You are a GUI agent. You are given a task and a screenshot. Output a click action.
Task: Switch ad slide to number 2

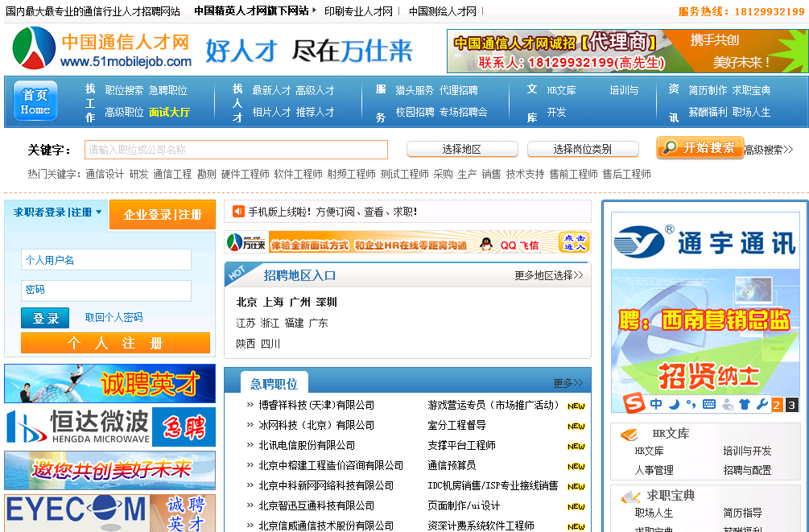[777, 405]
